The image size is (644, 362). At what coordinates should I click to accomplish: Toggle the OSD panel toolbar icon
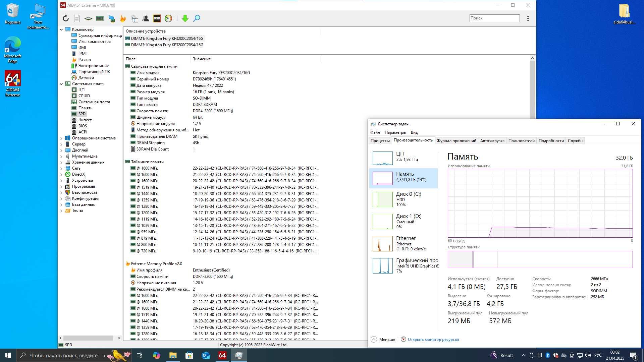(157, 18)
